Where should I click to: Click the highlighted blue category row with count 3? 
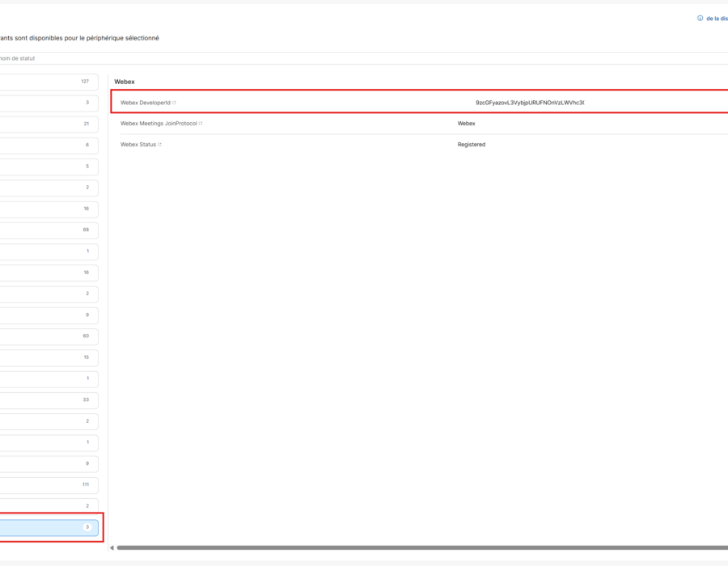[x=49, y=527]
